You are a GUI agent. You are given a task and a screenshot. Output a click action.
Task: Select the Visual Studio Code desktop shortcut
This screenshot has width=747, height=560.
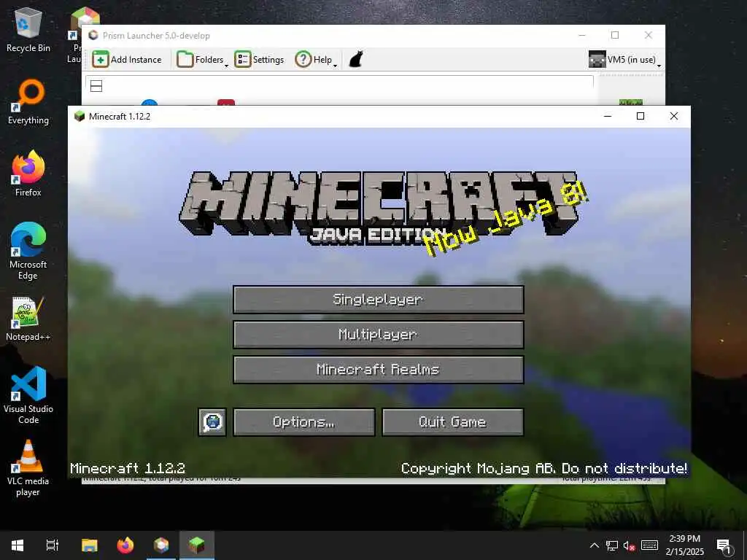pyautogui.click(x=28, y=396)
